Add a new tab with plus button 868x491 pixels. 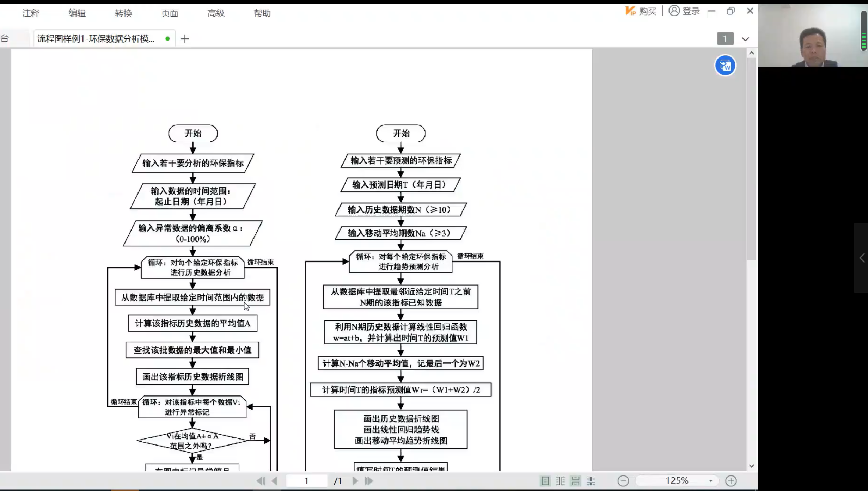(x=185, y=39)
